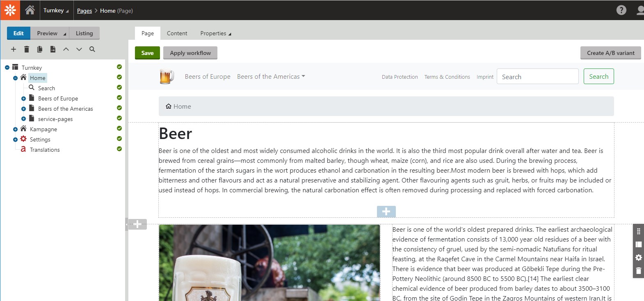Switch to the Content tab
644x301 pixels.
[177, 34]
